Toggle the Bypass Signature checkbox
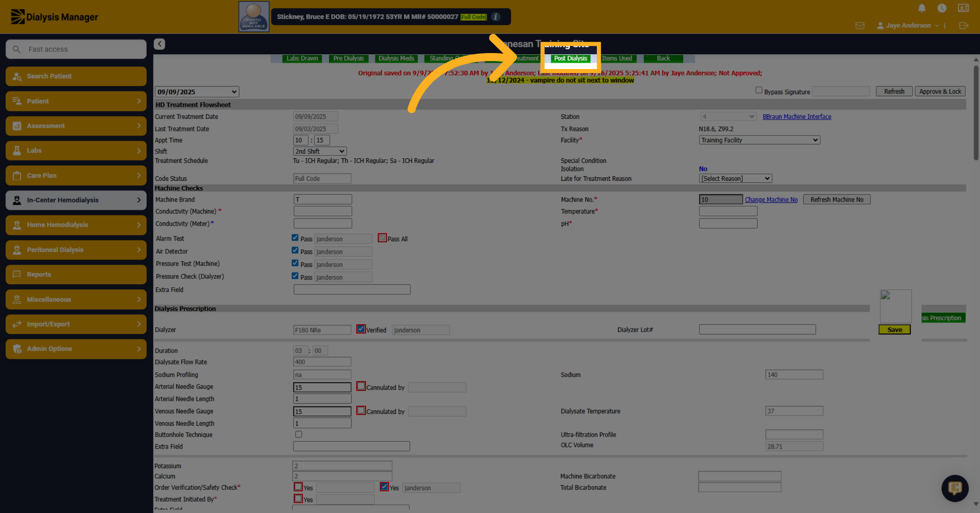This screenshot has height=513, width=980. pyautogui.click(x=758, y=90)
